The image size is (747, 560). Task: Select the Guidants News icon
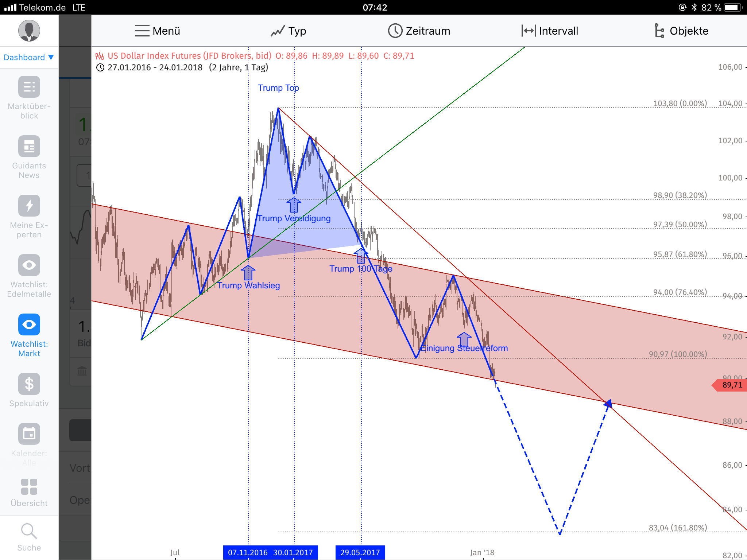[x=29, y=156]
